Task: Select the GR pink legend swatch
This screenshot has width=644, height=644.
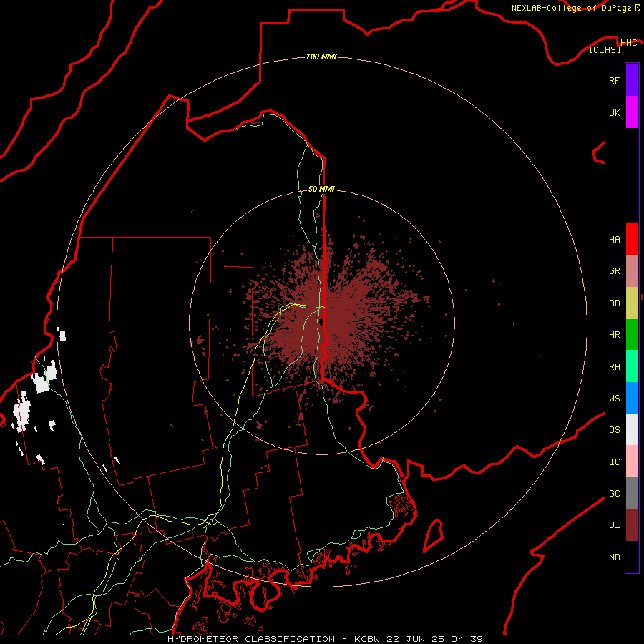Action: click(632, 271)
